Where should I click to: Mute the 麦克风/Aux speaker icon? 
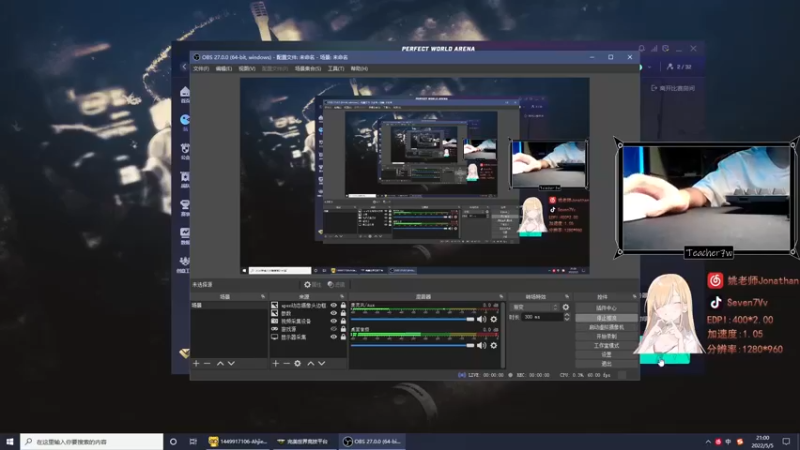(481, 319)
